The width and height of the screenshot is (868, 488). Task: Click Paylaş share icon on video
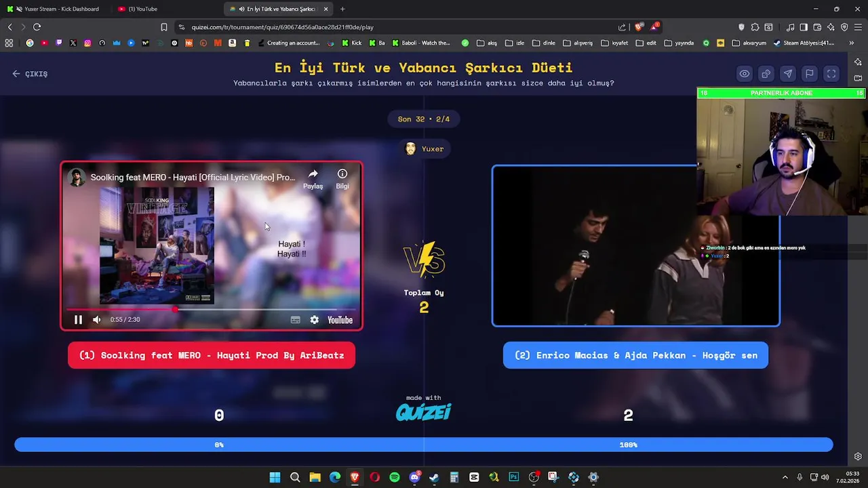tap(313, 178)
